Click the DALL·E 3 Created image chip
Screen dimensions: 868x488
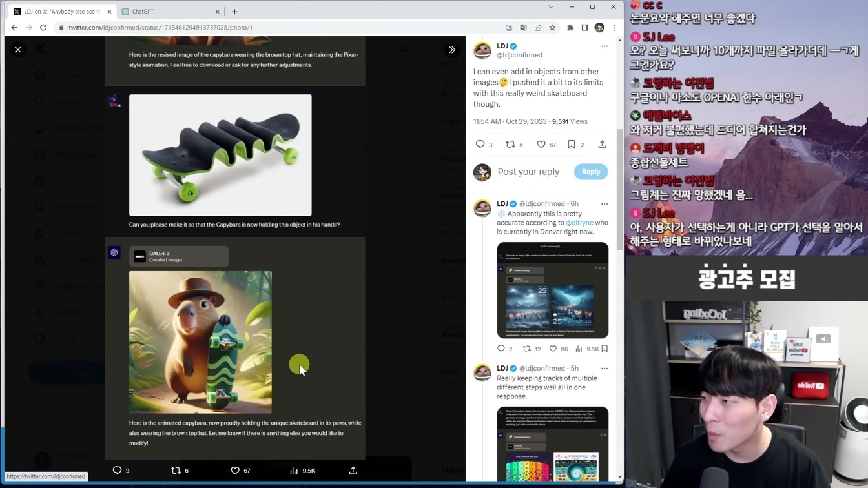coord(179,256)
